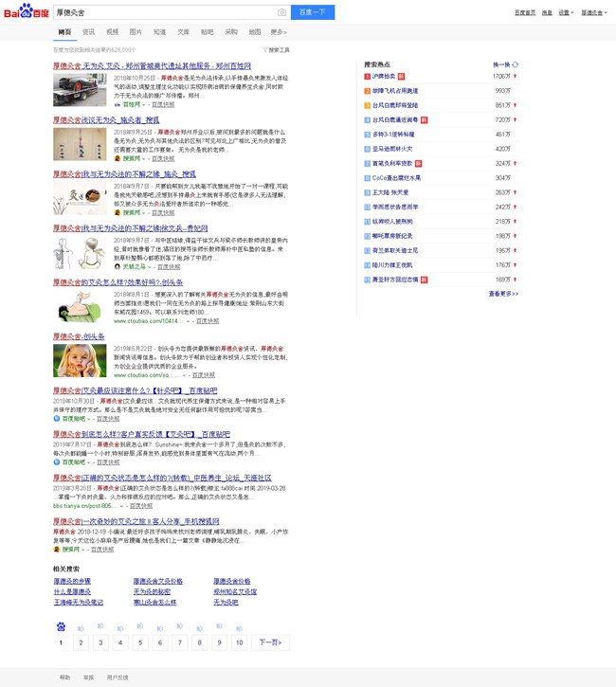Open hot search 沪牌拍卖
Viewport: 616px width, 687px height.
[x=384, y=76]
